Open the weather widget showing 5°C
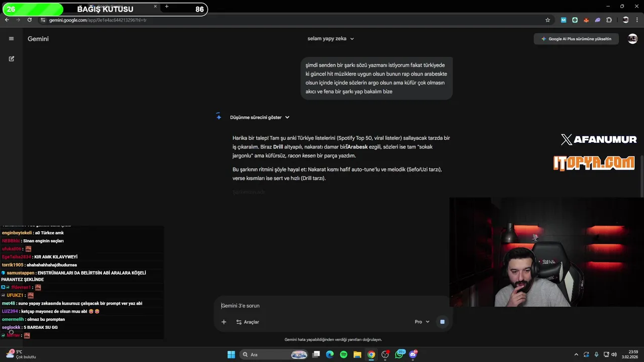Screen dimensions: 644x362 click(20, 354)
